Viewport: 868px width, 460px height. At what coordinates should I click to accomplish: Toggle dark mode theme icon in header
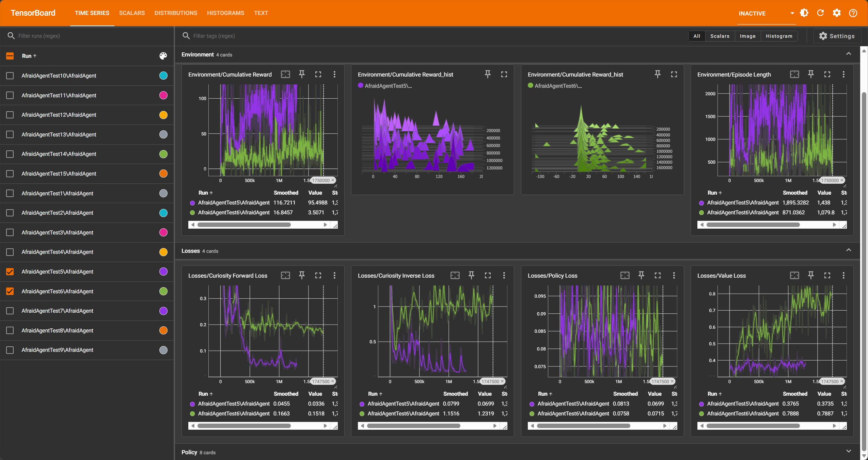(804, 13)
